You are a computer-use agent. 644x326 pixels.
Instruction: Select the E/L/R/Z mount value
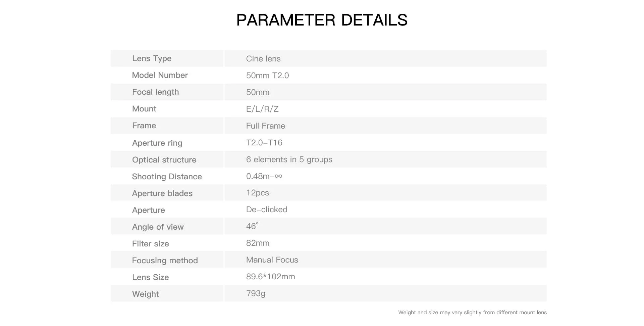coord(262,109)
